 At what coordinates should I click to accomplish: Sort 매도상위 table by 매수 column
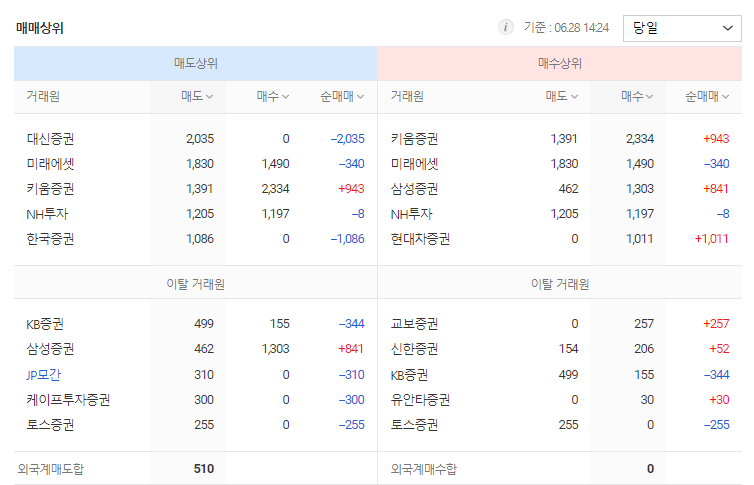tap(273, 97)
